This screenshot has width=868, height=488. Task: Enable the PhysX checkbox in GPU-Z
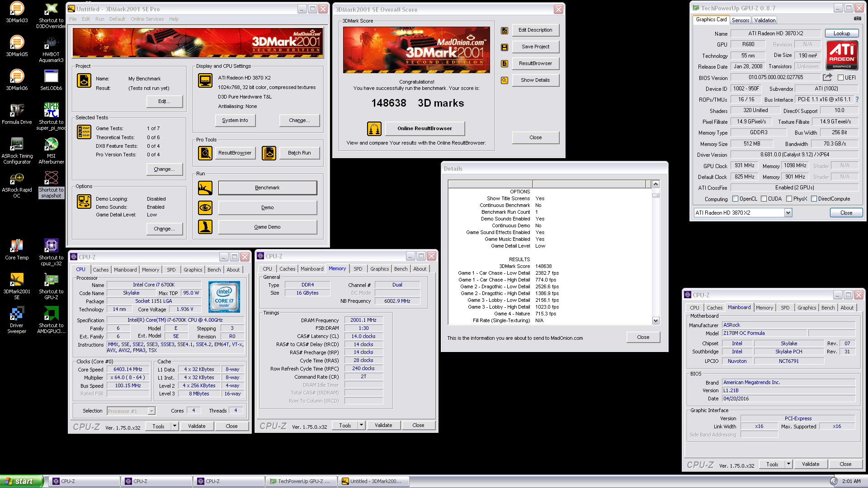coord(789,199)
